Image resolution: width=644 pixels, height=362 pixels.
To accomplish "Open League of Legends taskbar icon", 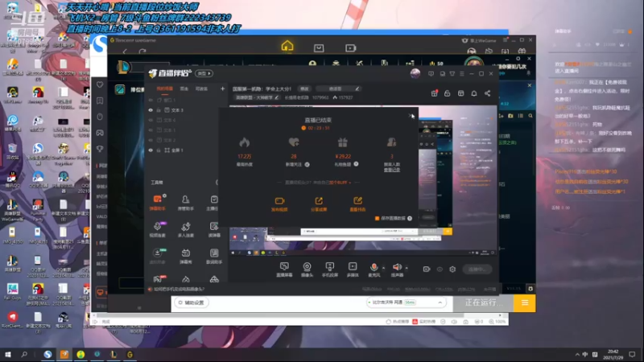I will point(114,354).
